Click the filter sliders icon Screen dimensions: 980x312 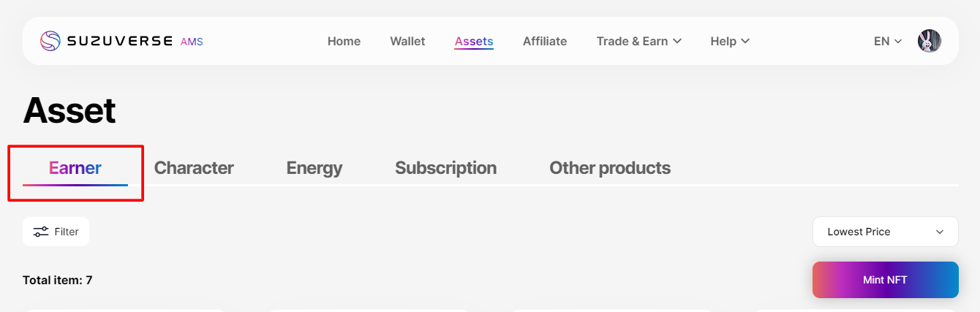[x=41, y=232]
